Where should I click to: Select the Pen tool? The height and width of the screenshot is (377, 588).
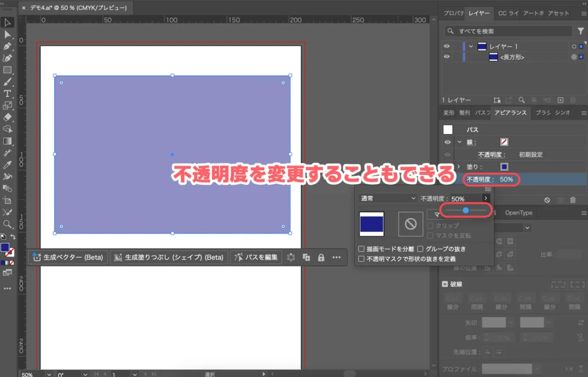(7, 46)
